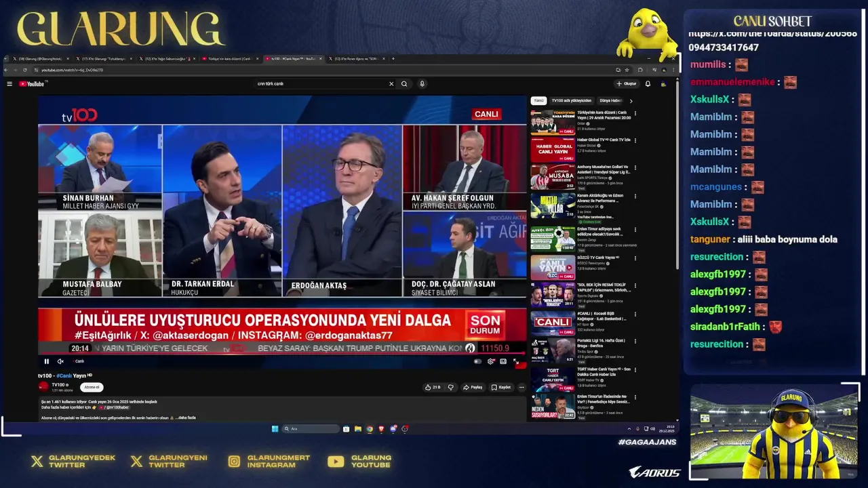868x488 pixels.
Task: Open TGRT Haber Canlı Yayını video title
Action: [x=604, y=371]
